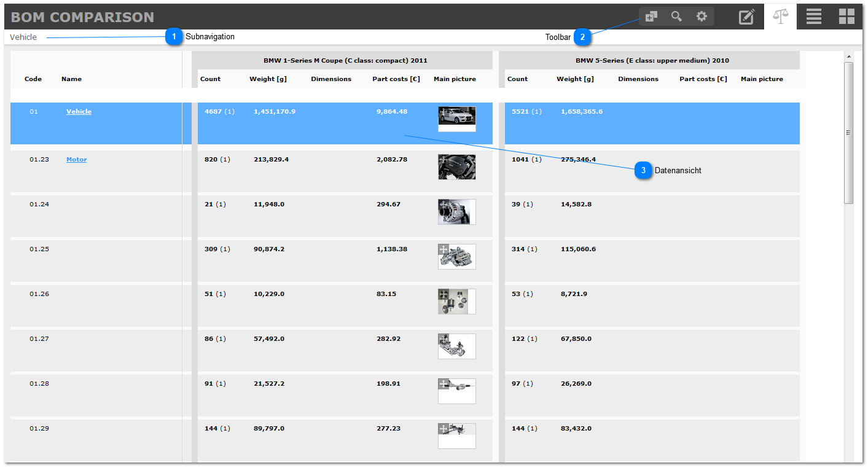Image resolution: width=868 pixels, height=468 pixels.
Task: Enlarge the part thumbnail in row 01.26
Action: 456,302
